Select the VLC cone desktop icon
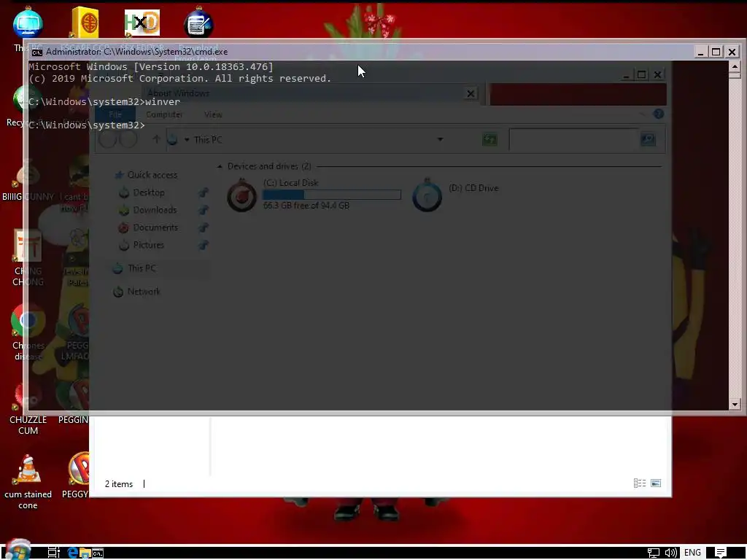This screenshot has height=560, width=747. click(x=28, y=469)
